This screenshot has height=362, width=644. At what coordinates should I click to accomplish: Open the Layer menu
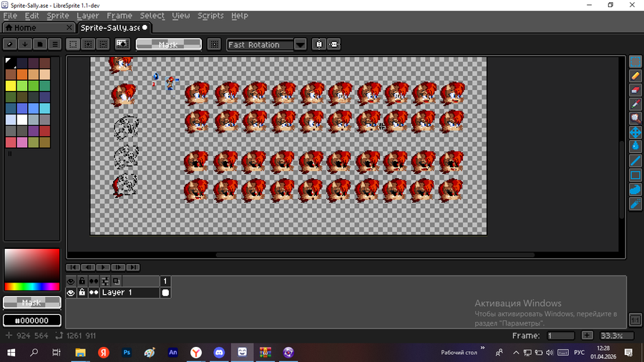click(x=87, y=16)
